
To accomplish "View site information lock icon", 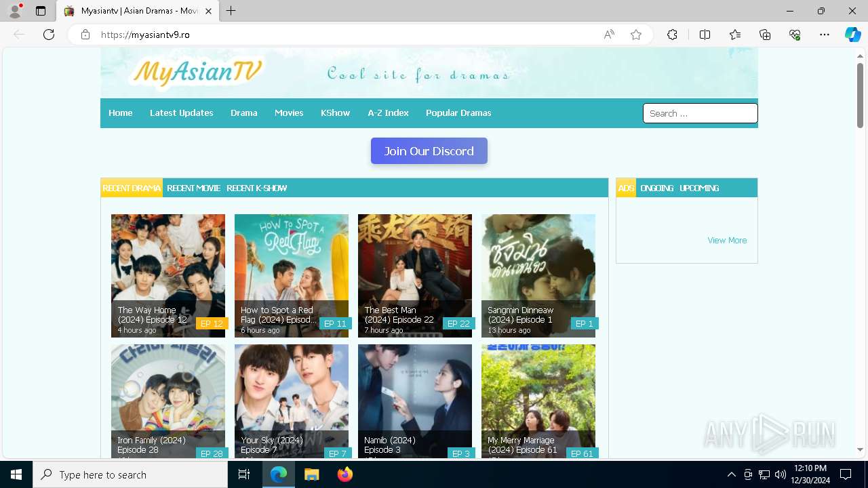I will (x=85, y=35).
